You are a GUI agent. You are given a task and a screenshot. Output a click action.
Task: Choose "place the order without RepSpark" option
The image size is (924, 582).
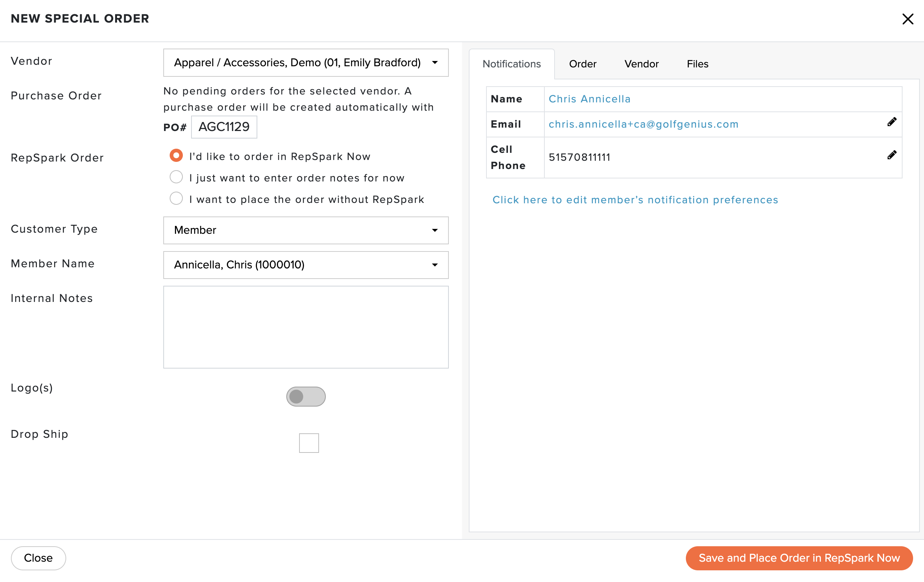[176, 199]
